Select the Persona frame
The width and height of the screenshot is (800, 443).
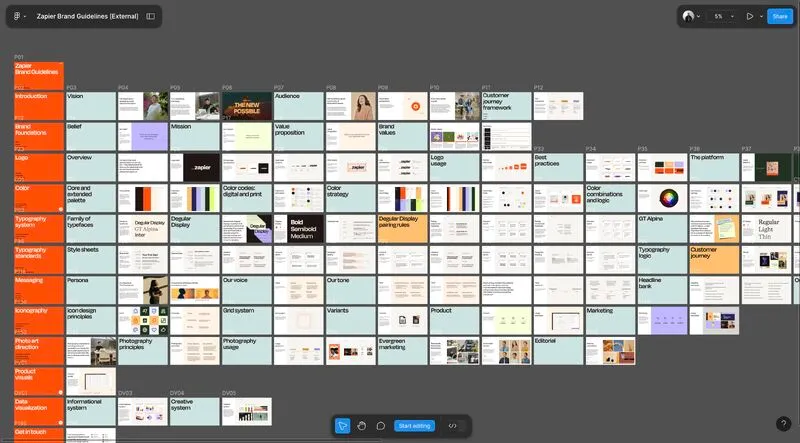(91, 290)
